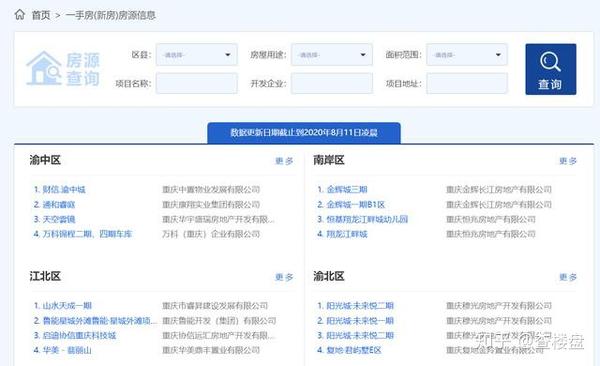The width and height of the screenshot is (600, 366).
Task: Click 重庆市睿昇建设发展有限公司 company text
Action: [215, 306]
